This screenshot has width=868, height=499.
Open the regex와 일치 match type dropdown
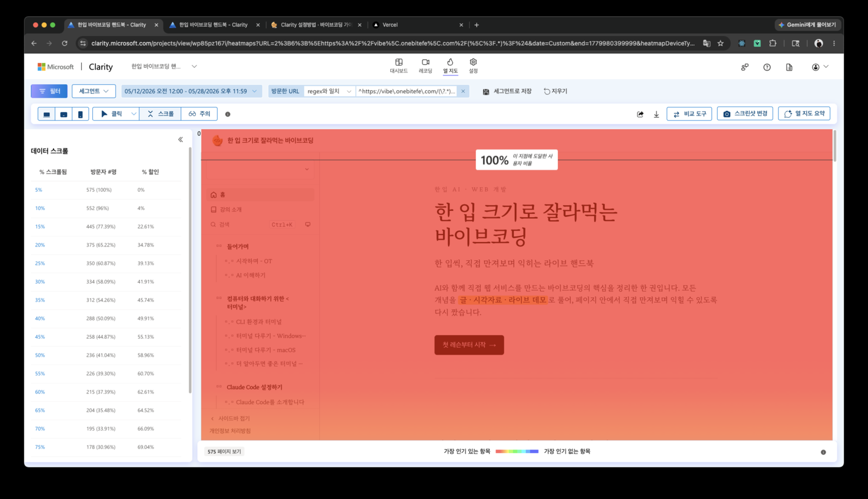(329, 91)
